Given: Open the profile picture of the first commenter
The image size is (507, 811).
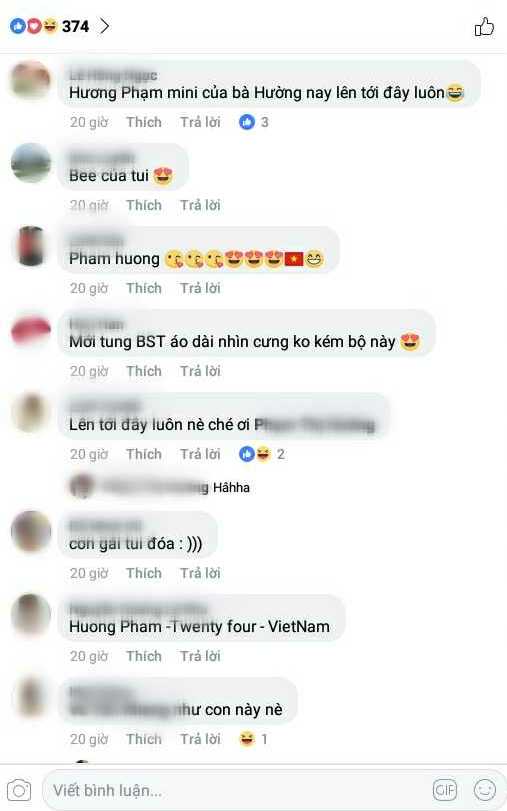Looking at the screenshot, I should coord(31,81).
